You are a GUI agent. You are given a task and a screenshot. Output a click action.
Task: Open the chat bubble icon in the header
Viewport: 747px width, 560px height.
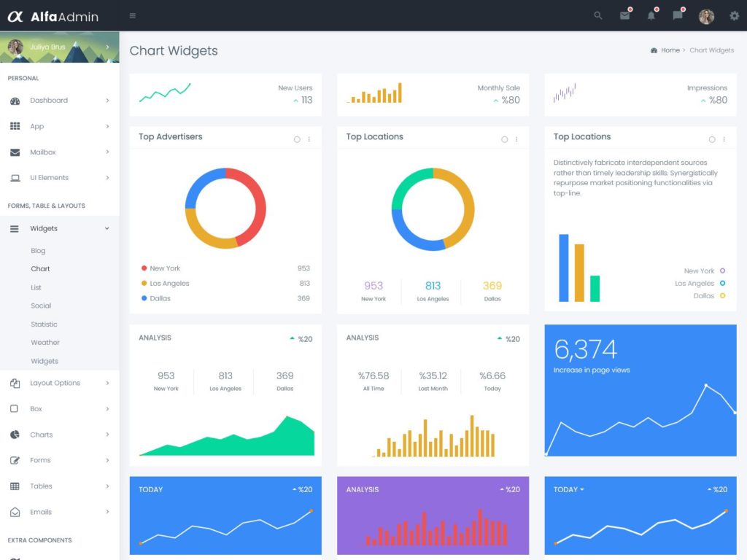677,15
